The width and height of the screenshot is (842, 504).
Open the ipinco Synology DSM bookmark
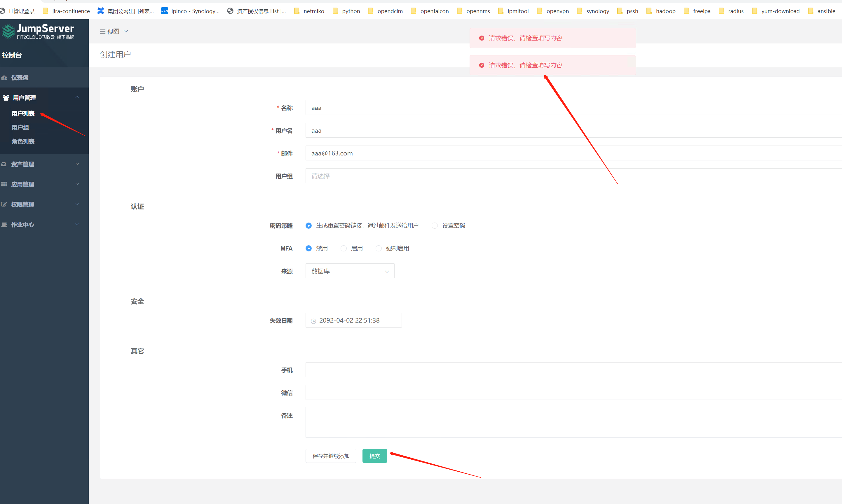(191, 11)
